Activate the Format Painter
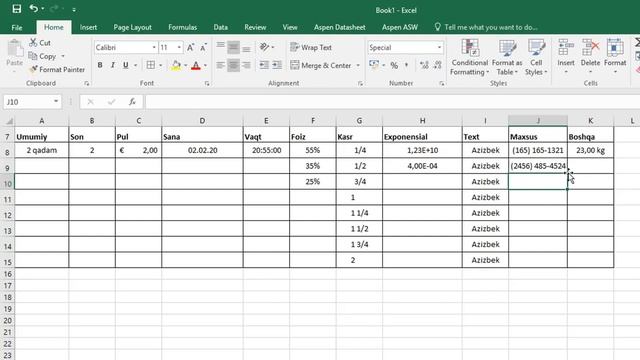Viewport: 640px width, 360px height. pyautogui.click(x=57, y=70)
